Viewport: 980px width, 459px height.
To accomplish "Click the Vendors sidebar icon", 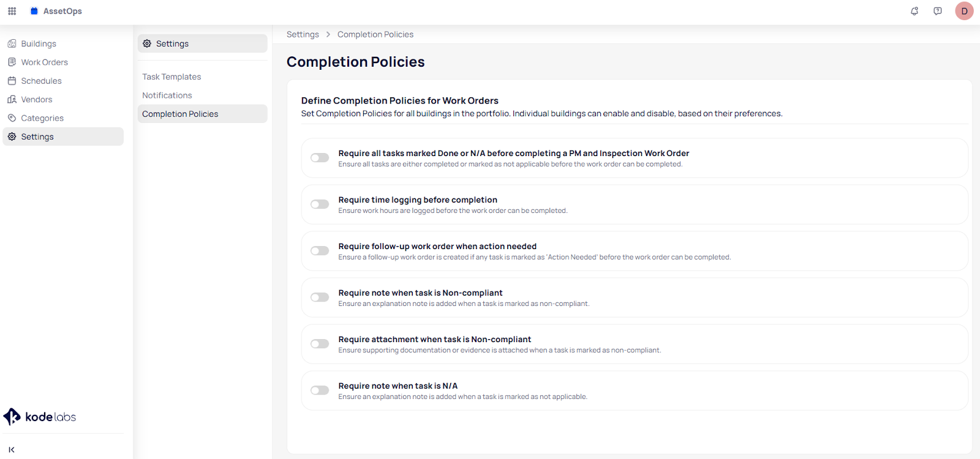I will point(12,99).
